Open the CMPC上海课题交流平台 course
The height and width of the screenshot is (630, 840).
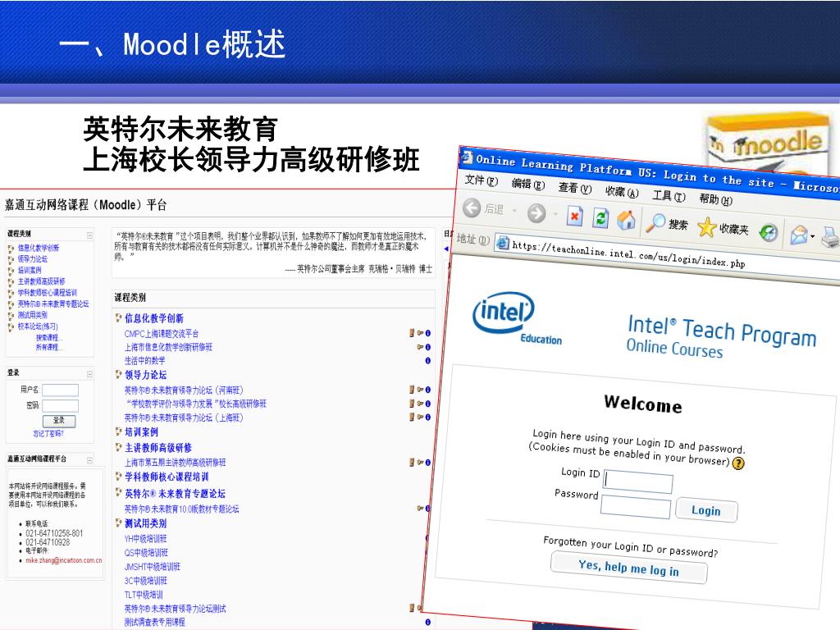[x=162, y=334]
